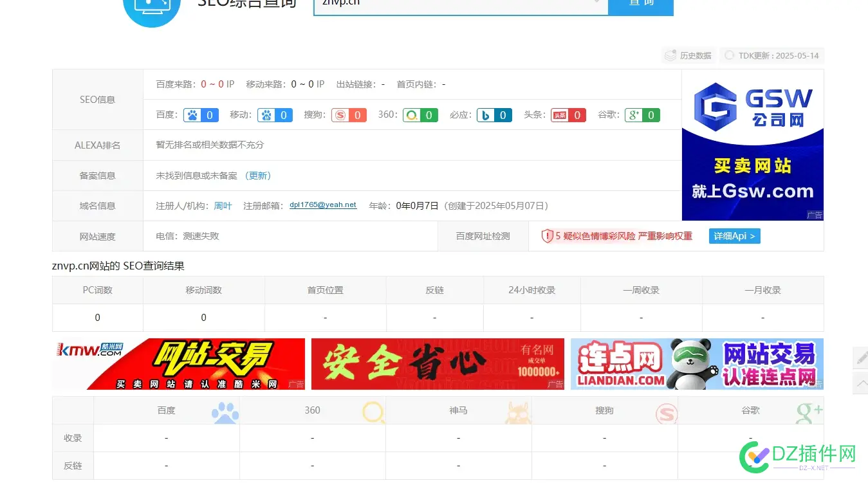Click the ALEXA排名 row label
Screen dimensions: 868x483
point(98,145)
